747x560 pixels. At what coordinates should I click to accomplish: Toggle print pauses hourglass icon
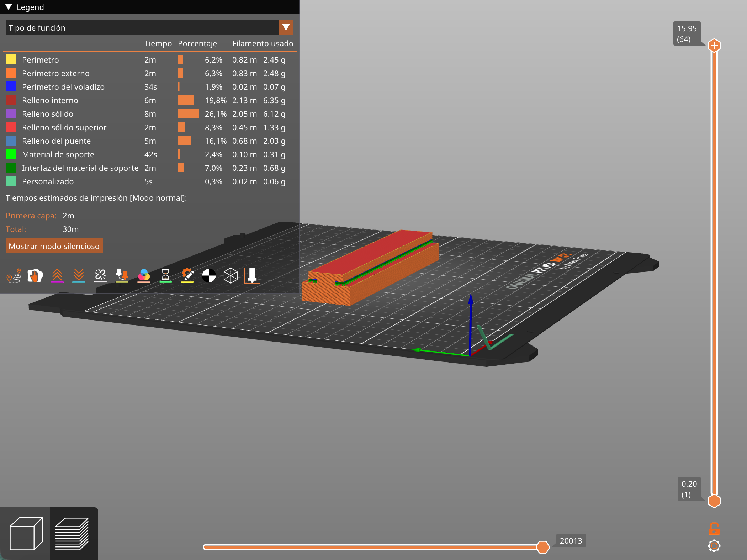click(165, 276)
